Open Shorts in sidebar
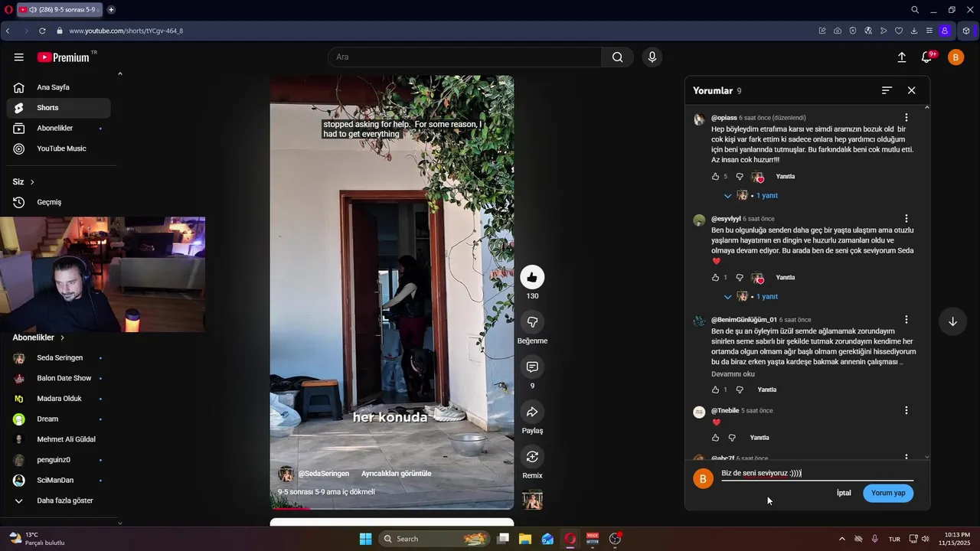Screen dimensions: 980x551 coord(58,108)
